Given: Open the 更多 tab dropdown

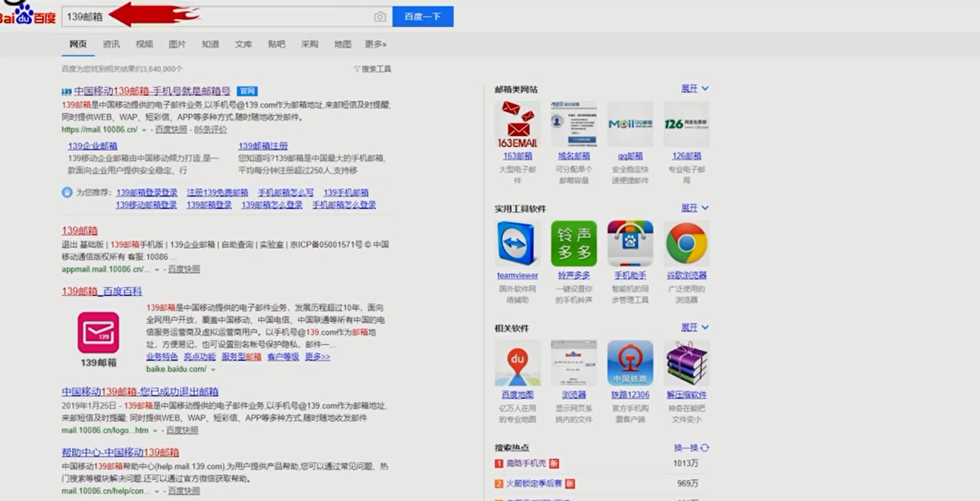Looking at the screenshot, I should [374, 44].
